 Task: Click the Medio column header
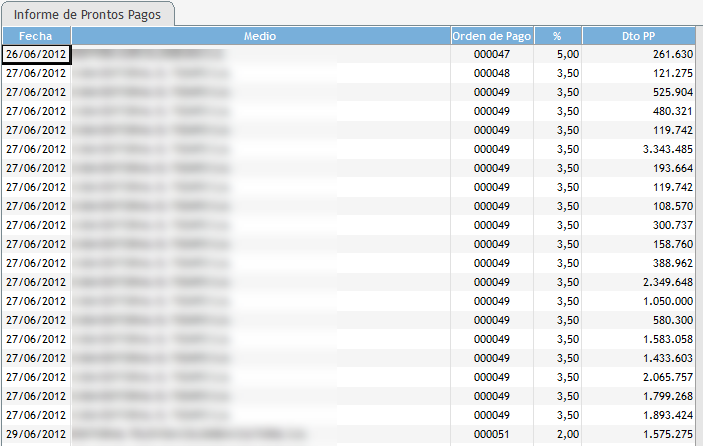click(260, 36)
